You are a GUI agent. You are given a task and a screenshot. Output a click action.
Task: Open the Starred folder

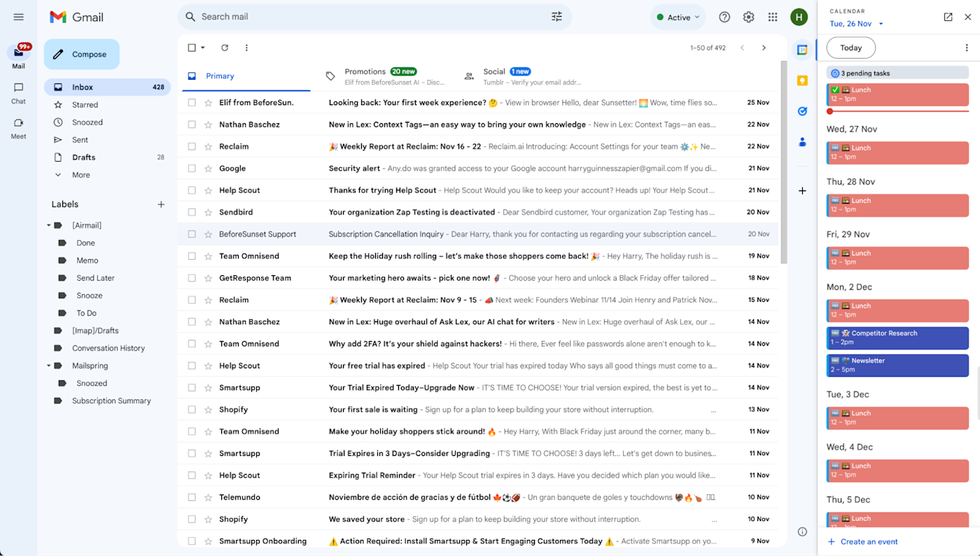(x=107, y=105)
